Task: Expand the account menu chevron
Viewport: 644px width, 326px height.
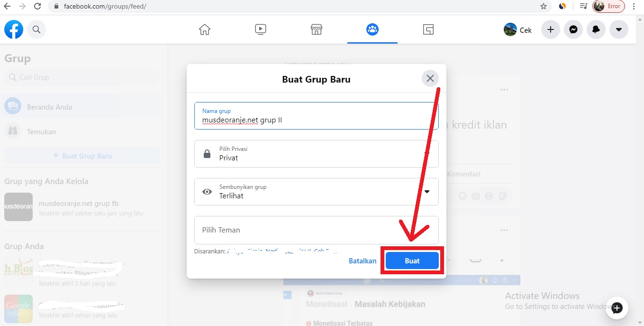Action: 618,29
